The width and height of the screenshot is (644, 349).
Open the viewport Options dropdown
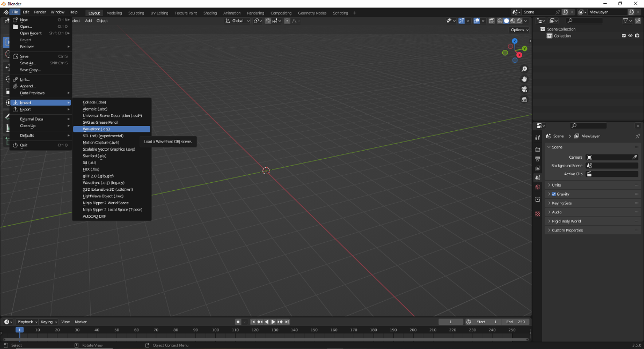click(x=519, y=29)
